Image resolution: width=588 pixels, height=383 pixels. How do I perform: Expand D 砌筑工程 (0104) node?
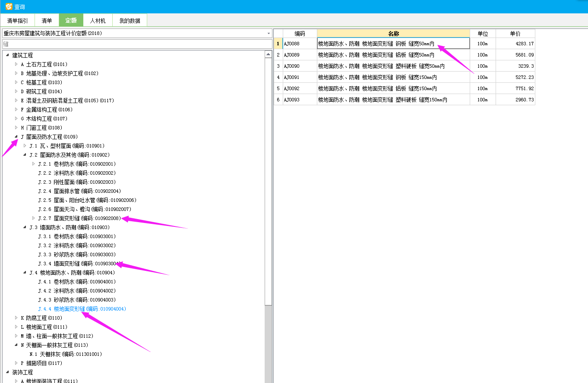click(16, 91)
